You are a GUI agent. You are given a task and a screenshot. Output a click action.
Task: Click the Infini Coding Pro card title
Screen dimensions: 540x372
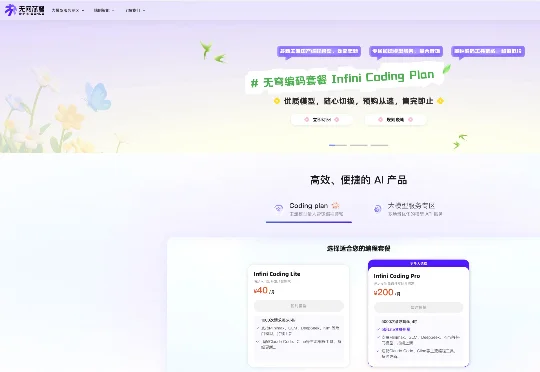[397, 276]
